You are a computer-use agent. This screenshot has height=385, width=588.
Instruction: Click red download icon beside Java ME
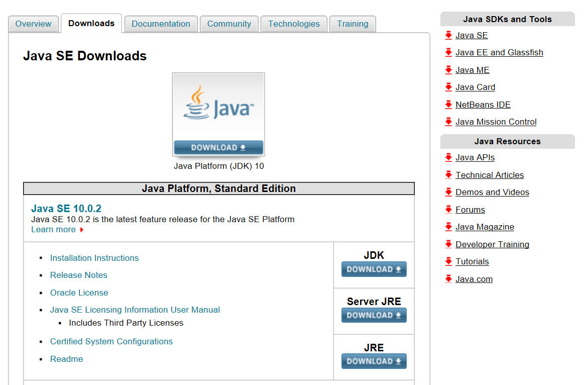pos(448,70)
